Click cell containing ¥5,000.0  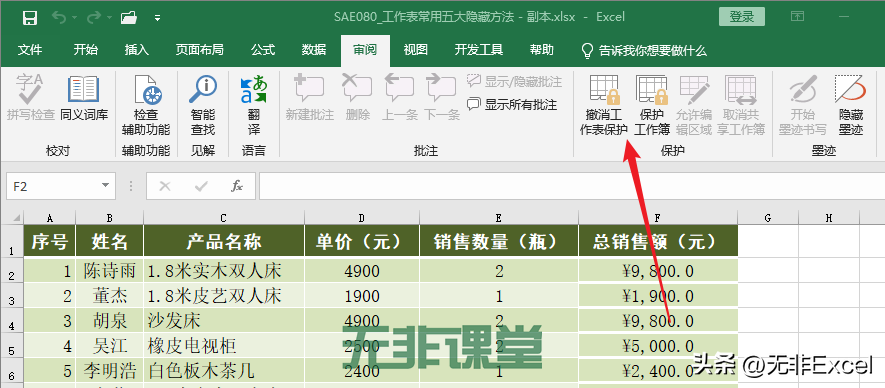[x=658, y=345]
